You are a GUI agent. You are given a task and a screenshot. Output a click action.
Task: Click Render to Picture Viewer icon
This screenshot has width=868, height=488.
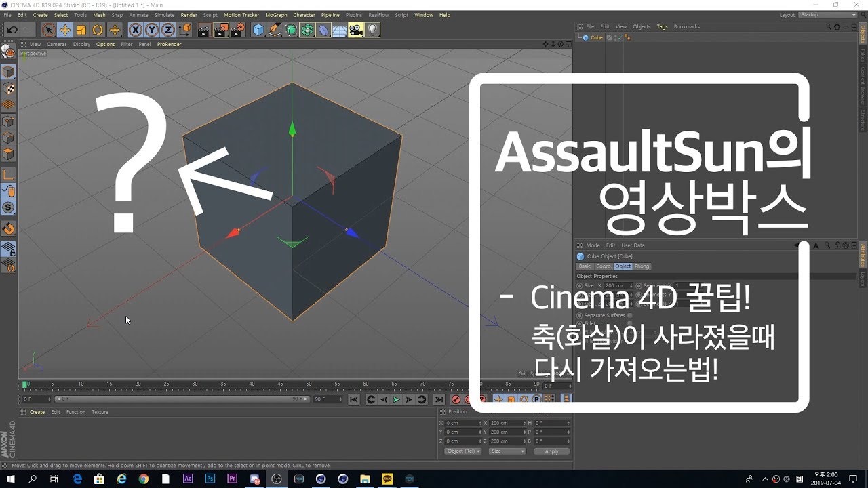coord(221,30)
